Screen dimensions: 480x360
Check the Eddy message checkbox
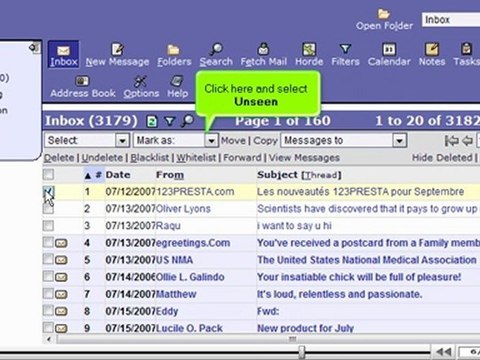[x=48, y=311]
